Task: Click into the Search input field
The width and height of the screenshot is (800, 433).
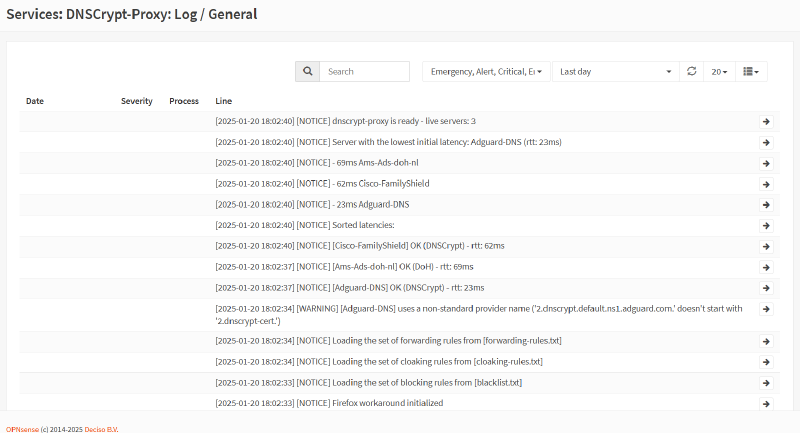Action: (x=365, y=72)
